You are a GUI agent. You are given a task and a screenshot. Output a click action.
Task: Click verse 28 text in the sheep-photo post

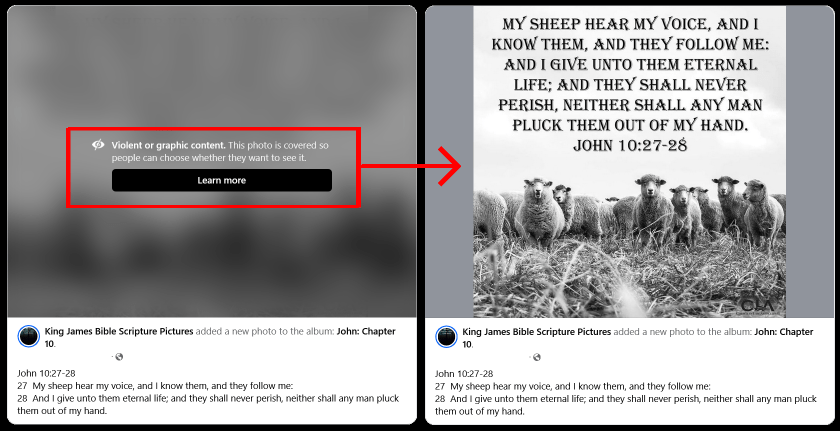click(x=626, y=405)
